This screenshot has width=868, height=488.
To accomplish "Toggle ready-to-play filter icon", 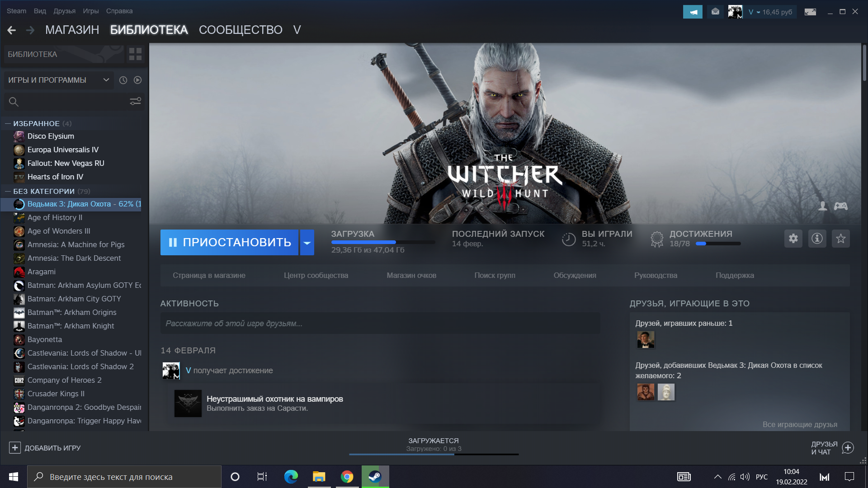I will point(138,80).
